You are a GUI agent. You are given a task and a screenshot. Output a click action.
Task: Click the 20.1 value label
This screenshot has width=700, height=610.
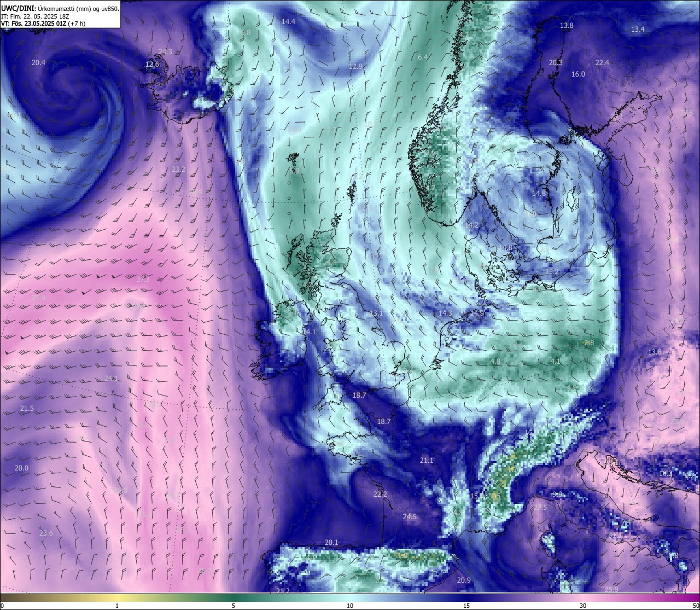pyautogui.click(x=331, y=543)
